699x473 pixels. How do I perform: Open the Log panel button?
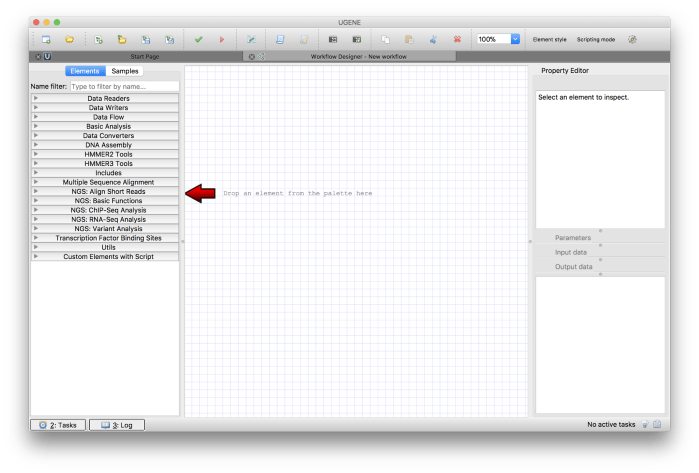(x=117, y=425)
